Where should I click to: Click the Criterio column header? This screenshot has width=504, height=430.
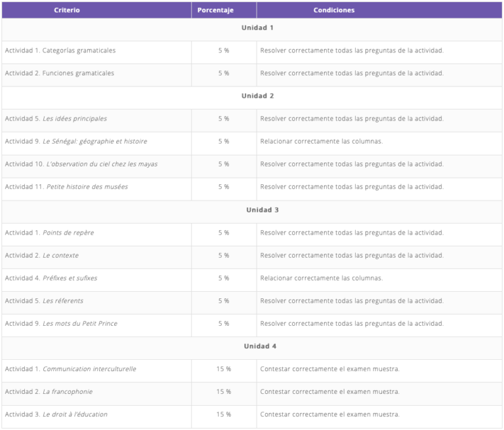point(67,10)
